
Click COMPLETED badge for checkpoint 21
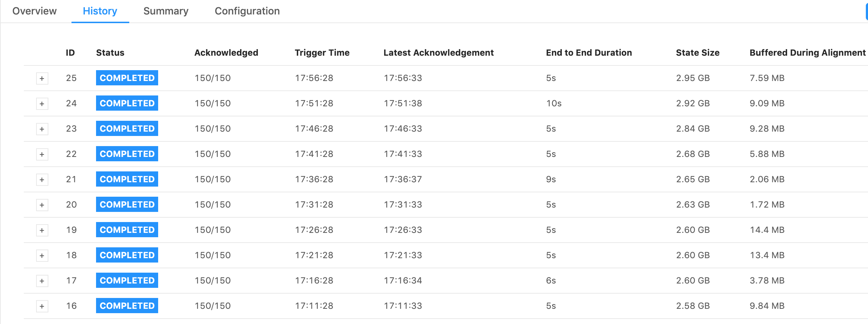(127, 179)
